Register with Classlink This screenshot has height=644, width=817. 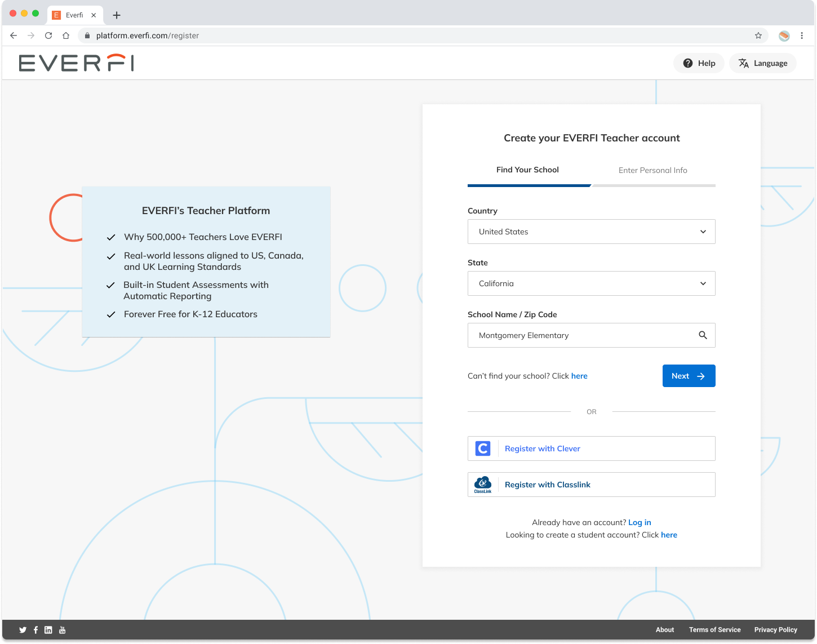[x=592, y=485]
